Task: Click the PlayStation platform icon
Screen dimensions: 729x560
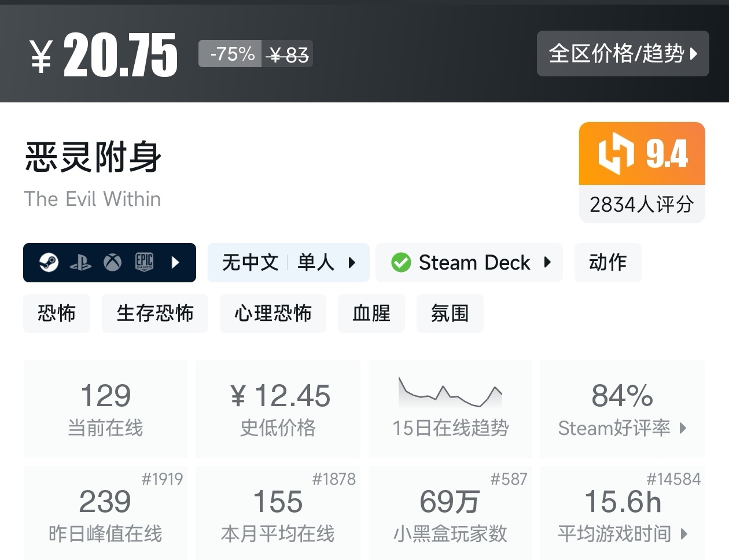Action: pyautogui.click(x=80, y=263)
